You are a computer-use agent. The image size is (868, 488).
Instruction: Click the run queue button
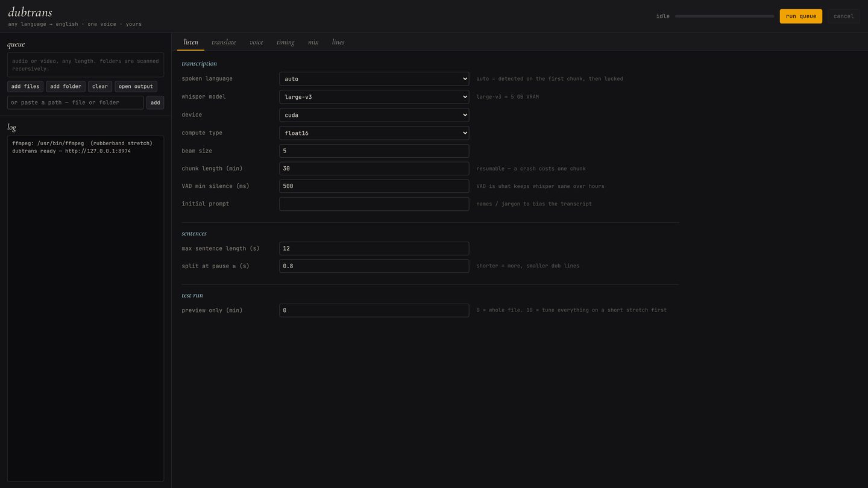800,16
